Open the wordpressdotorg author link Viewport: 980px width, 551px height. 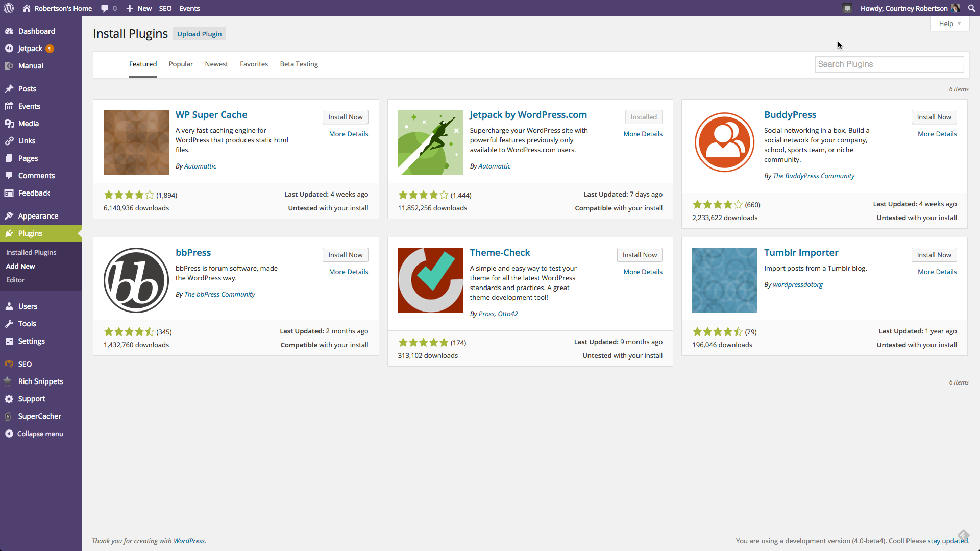[798, 284]
